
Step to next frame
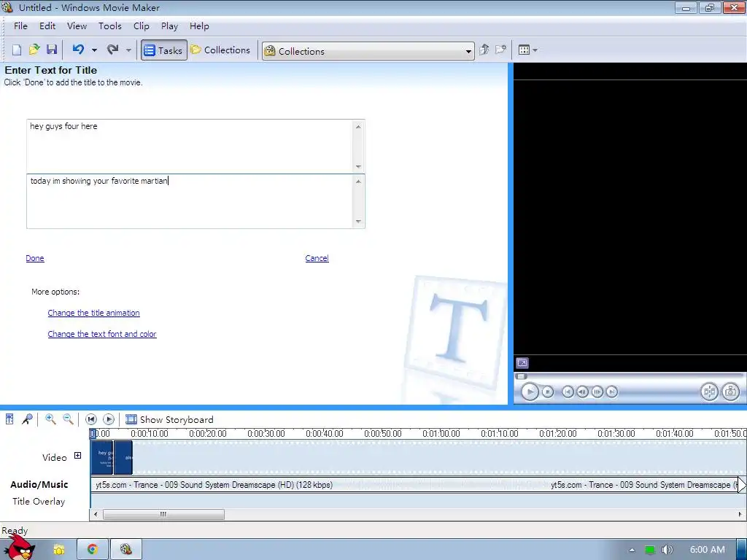click(597, 392)
